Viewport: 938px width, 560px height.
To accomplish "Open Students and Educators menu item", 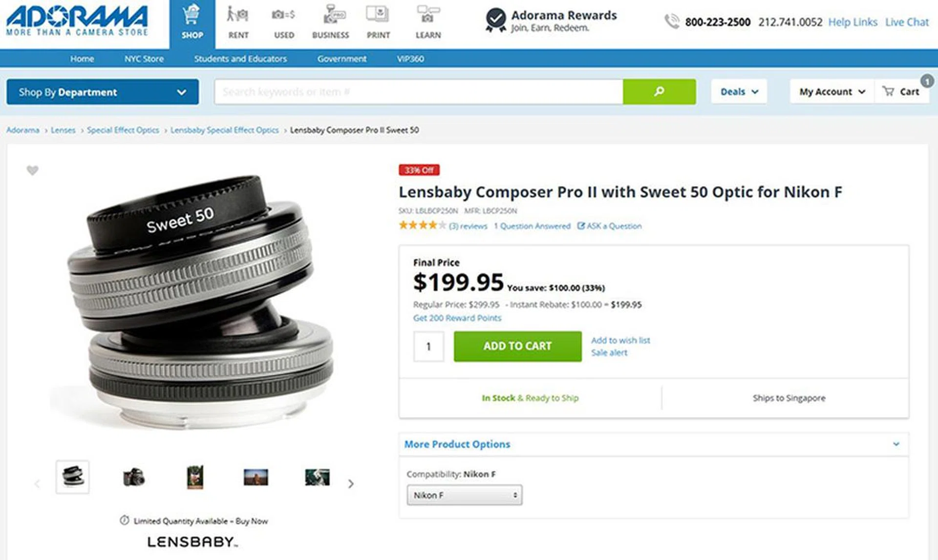I will pos(240,59).
